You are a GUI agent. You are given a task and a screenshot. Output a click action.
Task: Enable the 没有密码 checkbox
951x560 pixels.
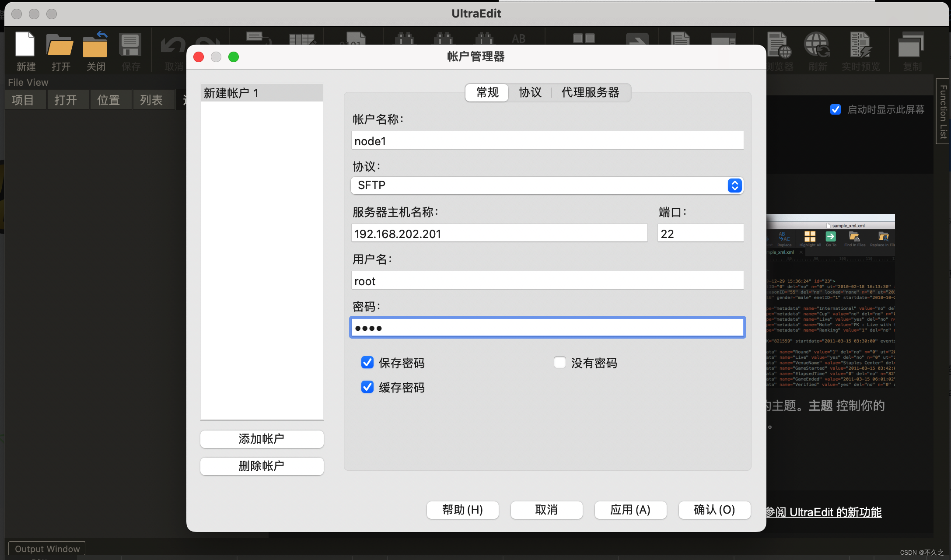[x=560, y=362]
